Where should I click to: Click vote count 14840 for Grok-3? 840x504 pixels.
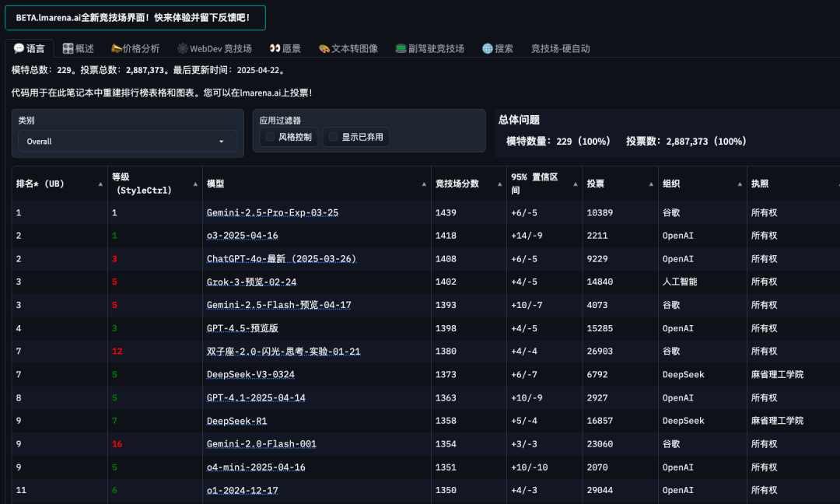pyautogui.click(x=600, y=282)
